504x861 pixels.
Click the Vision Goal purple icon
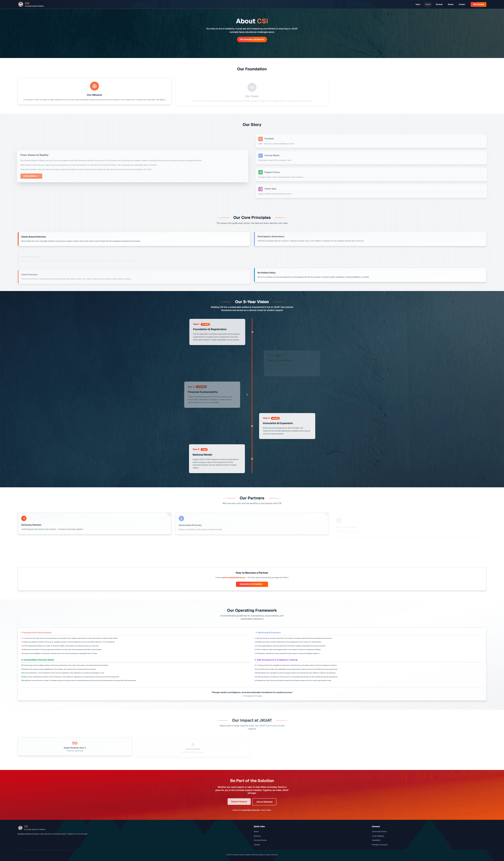(x=260, y=189)
